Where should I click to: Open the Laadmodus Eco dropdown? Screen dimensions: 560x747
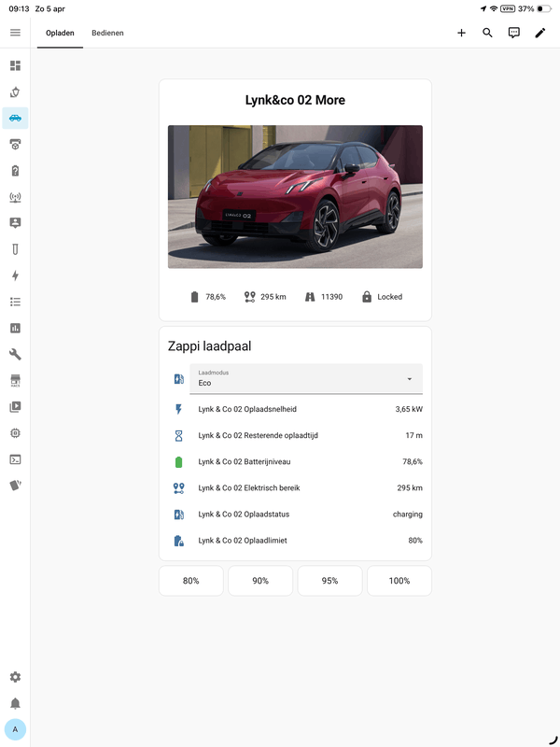coord(306,379)
